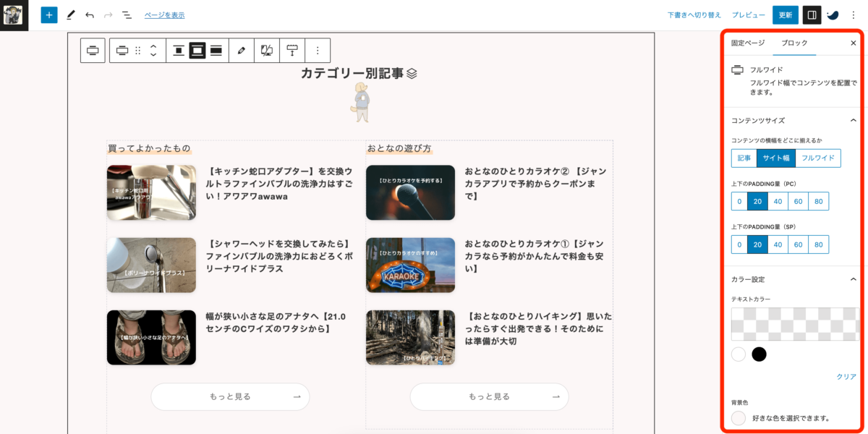The height and width of the screenshot is (434, 868).
Task: Click the pencil edit icon in block toolbar
Action: tap(242, 51)
